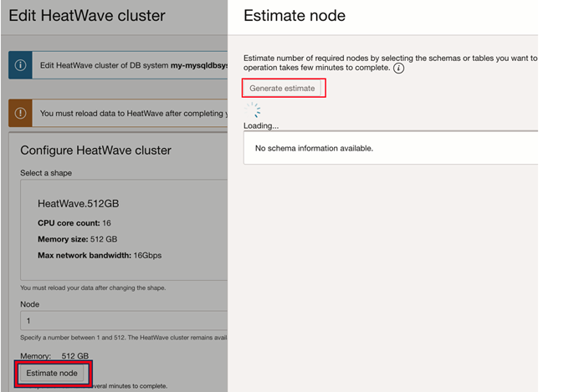The image size is (569, 392).
Task: Click the 'Memory: 512 GB' summary line
Action: tap(54, 355)
